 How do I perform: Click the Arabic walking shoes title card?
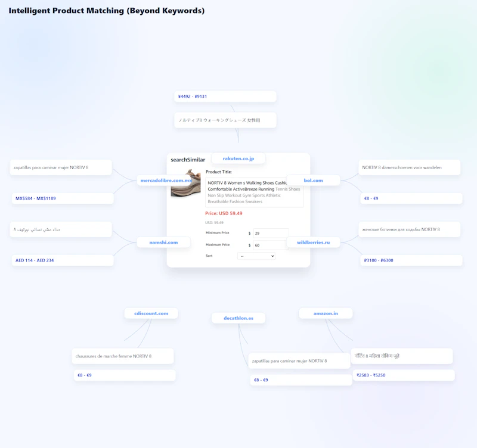point(61,229)
